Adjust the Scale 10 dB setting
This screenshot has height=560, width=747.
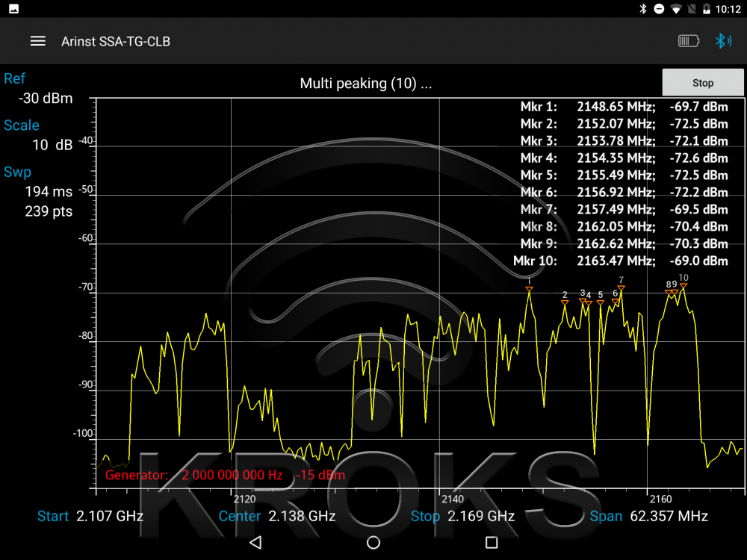52,145
